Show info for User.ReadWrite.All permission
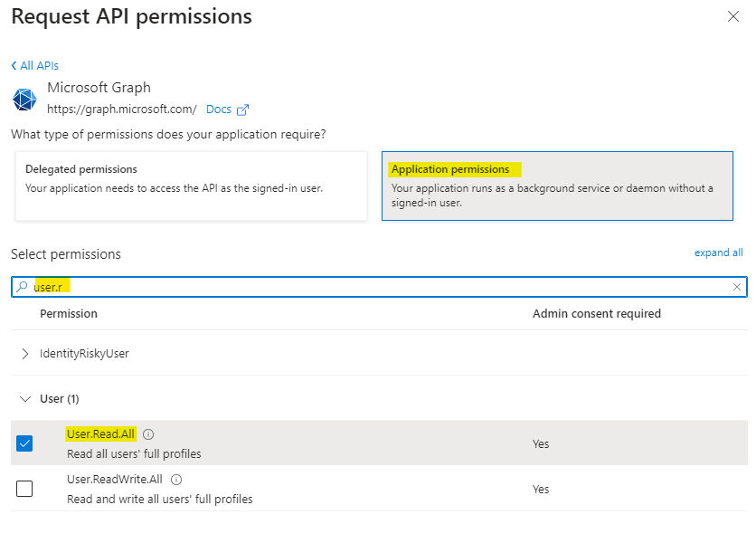756x543 pixels. (176, 480)
